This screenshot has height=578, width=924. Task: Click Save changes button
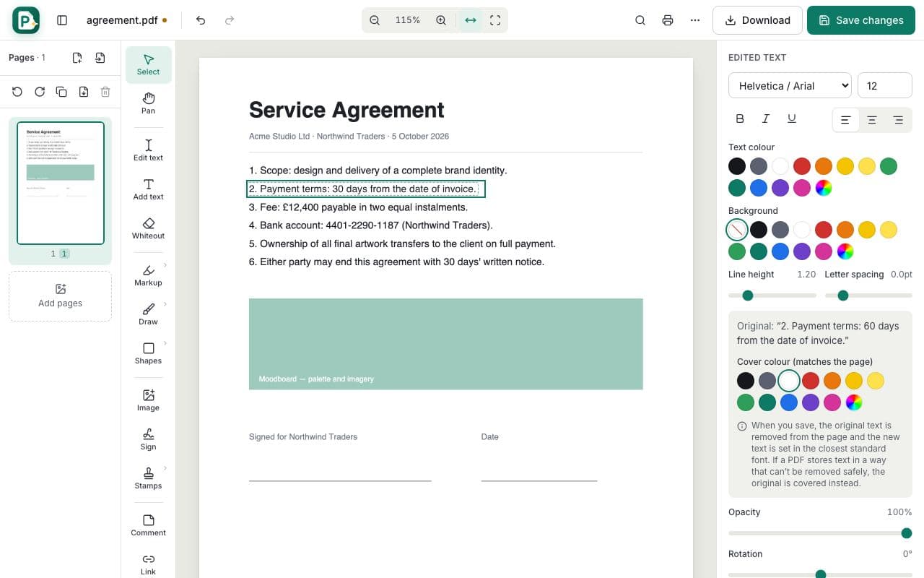861,20
